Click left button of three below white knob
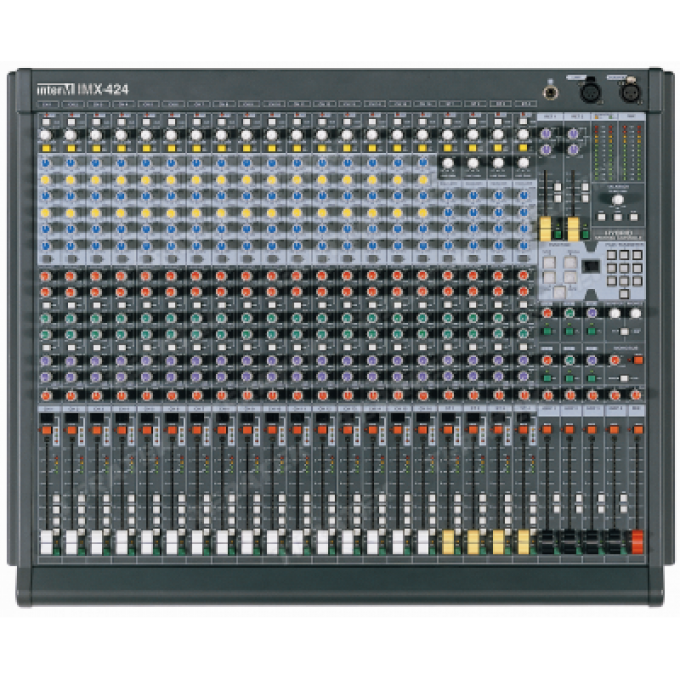680x680 pixels. click(602, 217)
